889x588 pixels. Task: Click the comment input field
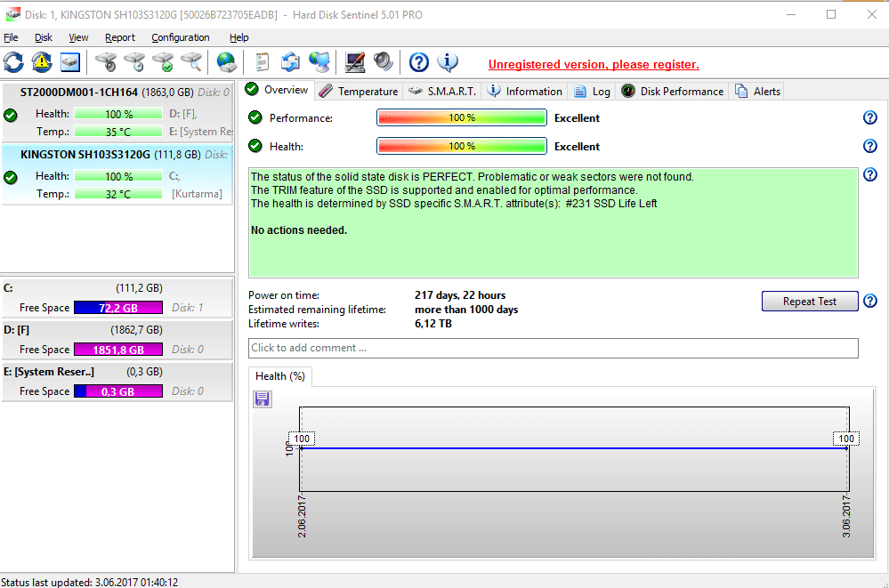[554, 348]
